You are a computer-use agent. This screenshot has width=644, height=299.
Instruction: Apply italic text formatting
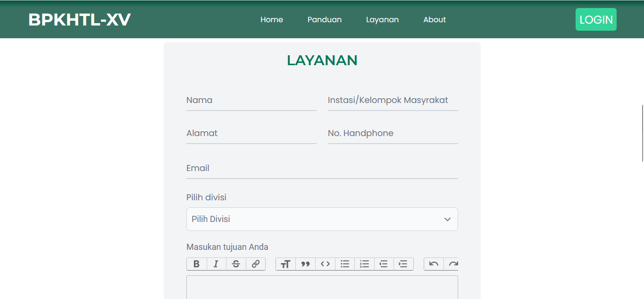click(216, 264)
